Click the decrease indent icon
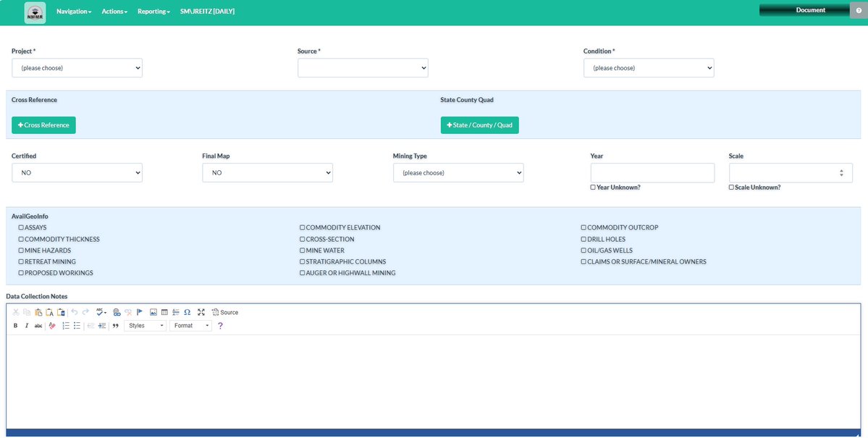 point(90,326)
